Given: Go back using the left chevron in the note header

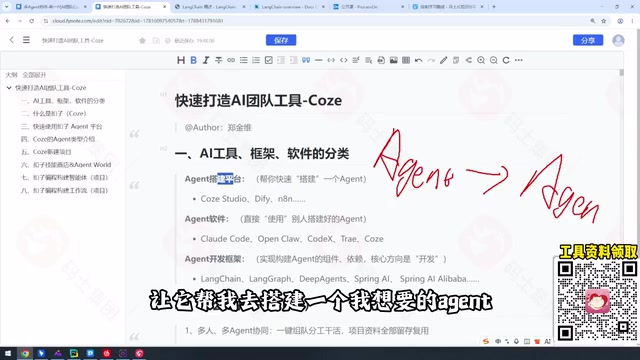Looking at the screenshot, I should tap(11, 40).
